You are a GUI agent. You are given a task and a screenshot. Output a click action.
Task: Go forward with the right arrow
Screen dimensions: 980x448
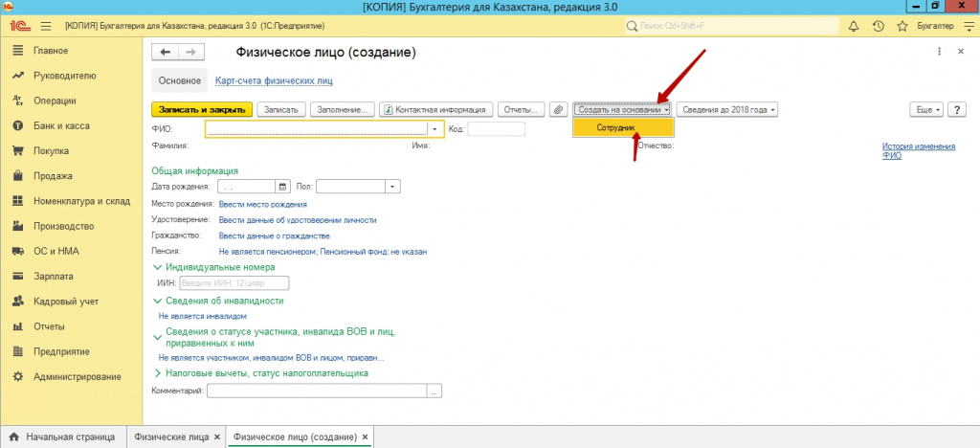tap(191, 53)
